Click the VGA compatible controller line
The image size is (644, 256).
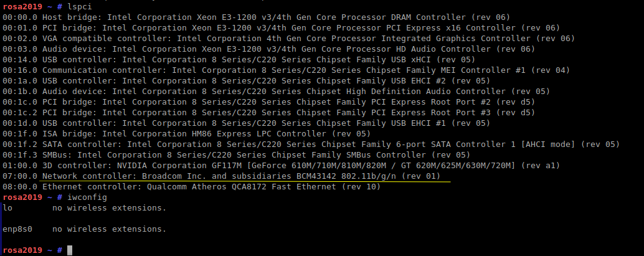click(x=288, y=38)
